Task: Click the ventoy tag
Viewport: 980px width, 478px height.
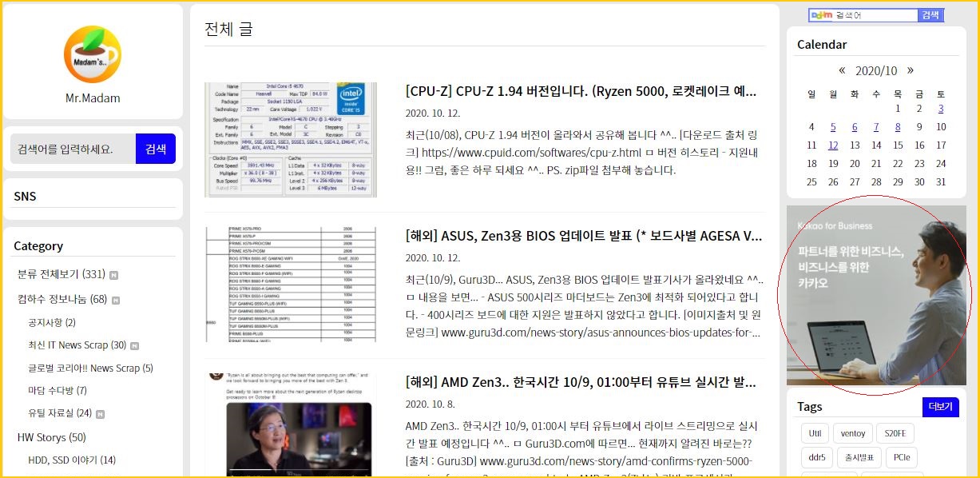Action: [x=853, y=433]
